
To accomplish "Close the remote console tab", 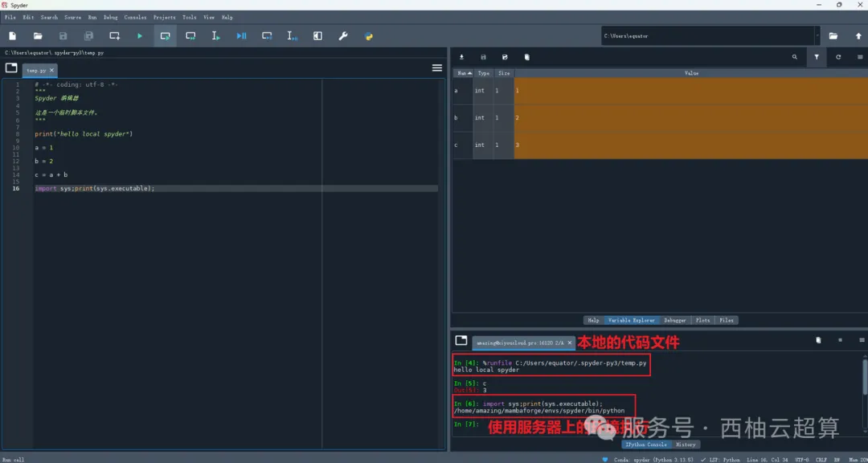I will 570,342.
